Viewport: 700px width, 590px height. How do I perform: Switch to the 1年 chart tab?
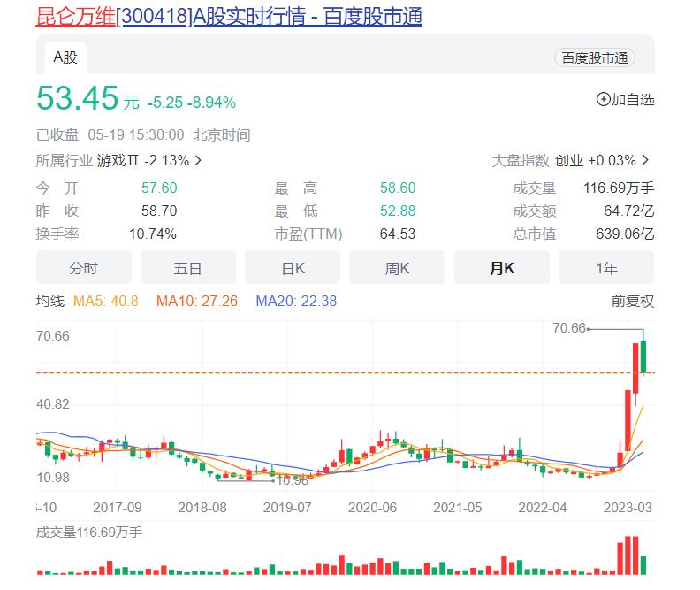pos(606,268)
